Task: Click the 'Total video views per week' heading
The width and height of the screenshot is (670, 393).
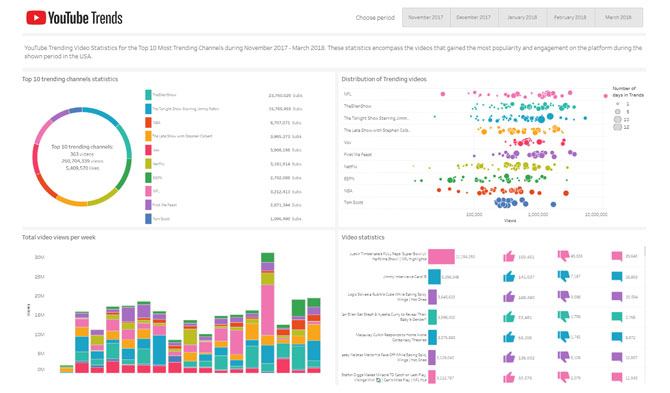Action: coord(59,237)
